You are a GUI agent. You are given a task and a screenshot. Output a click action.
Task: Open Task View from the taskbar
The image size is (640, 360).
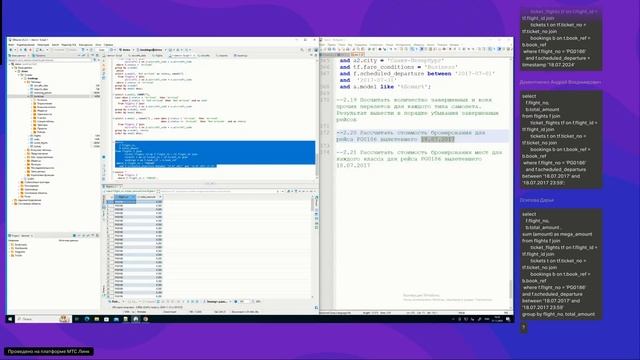(76, 319)
